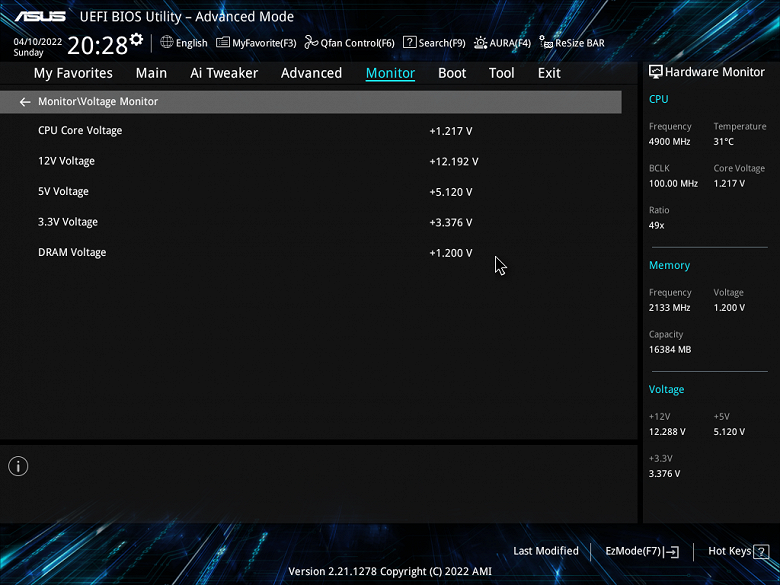The image size is (780, 585).
Task: Click the Version 2.21.1278 copyright text
Action: coord(390,572)
